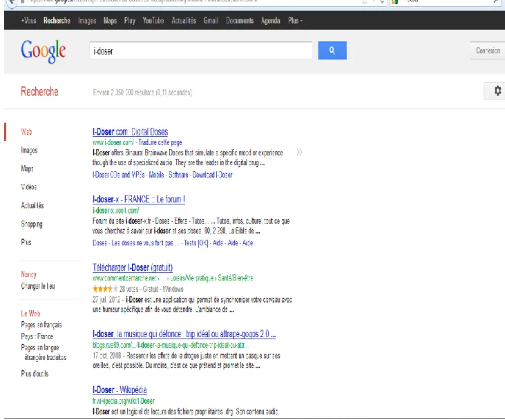505x420 pixels.
Task: Open Les doses ne vous font pas sitelink
Action: click(145, 243)
